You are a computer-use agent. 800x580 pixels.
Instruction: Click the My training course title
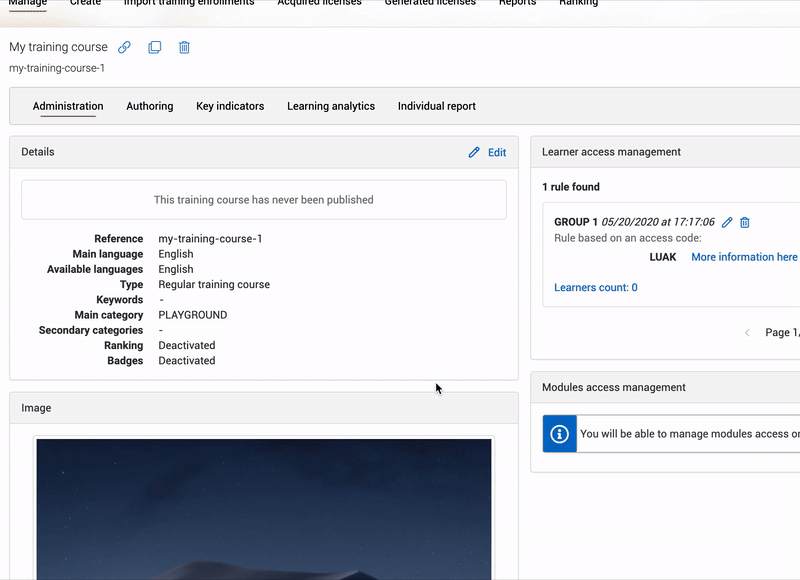pos(59,47)
